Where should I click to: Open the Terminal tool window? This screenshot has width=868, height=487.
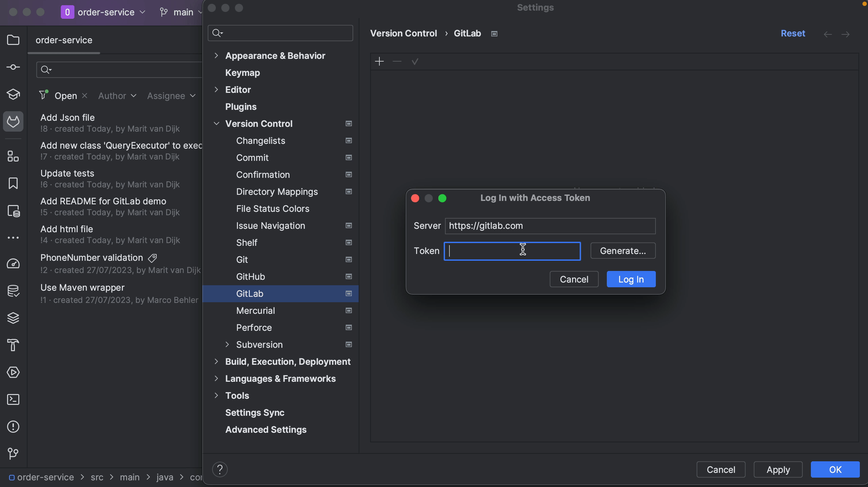click(x=13, y=400)
